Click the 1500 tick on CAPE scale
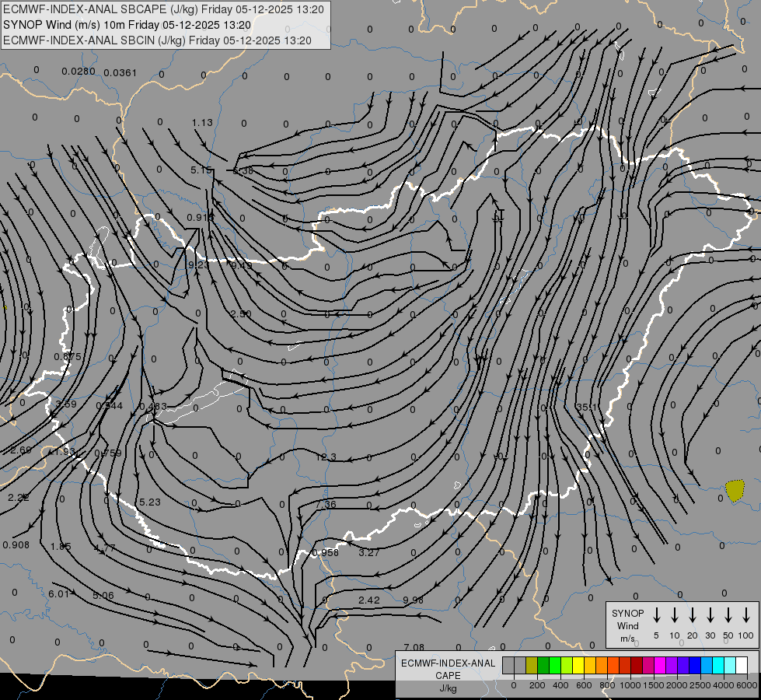761x700 pixels. (x=654, y=685)
